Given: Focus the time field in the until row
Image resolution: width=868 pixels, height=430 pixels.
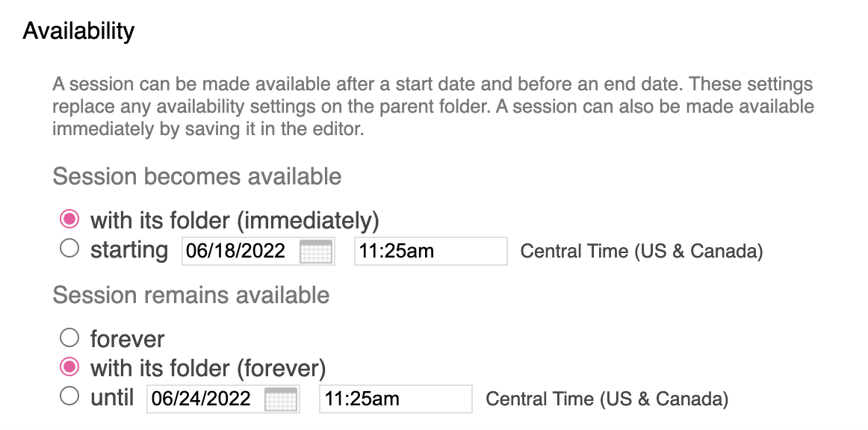Looking at the screenshot, I should click(x=396, y=399).
